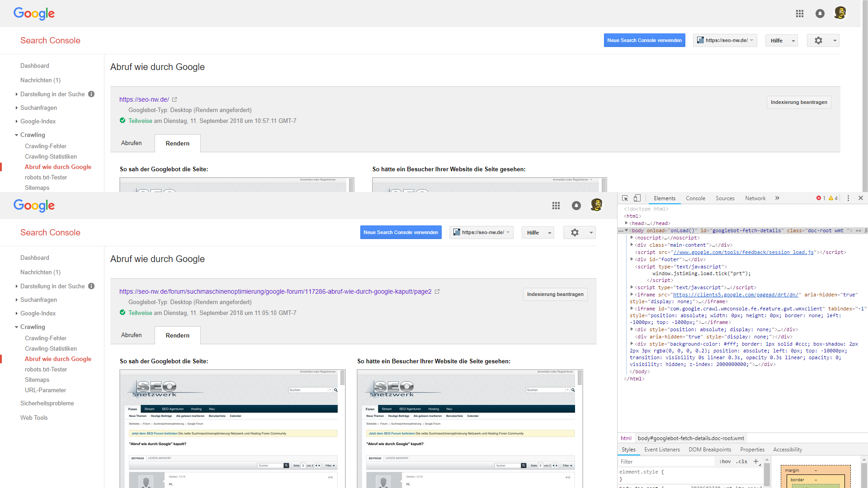Click border area of box model diagram

coord(797,480)
